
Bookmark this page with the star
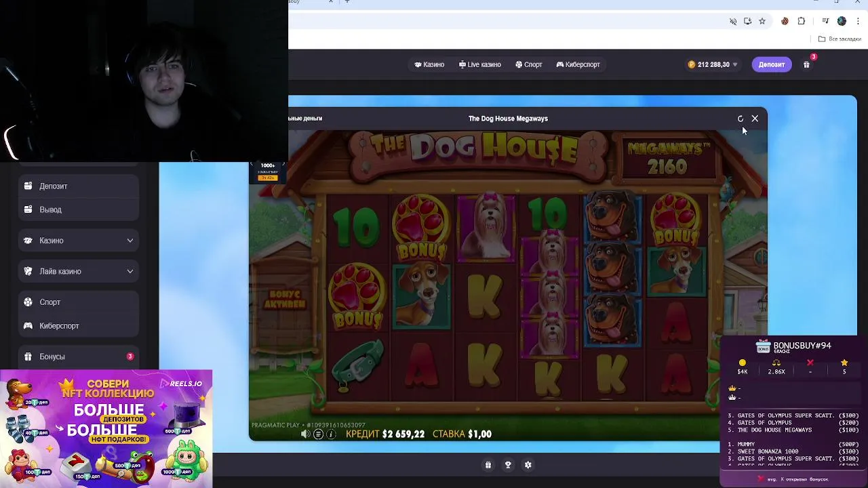coord(762,21)
